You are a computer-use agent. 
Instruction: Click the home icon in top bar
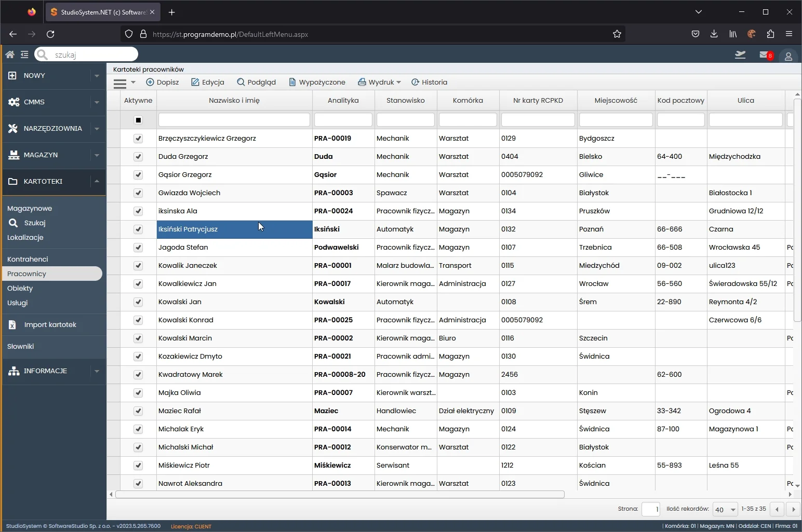[10, 54]
